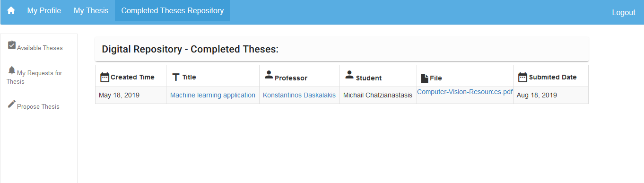Download Computer-Vision-Resources.pdf file
The image size is (644, 183).
tap(465, 92)
